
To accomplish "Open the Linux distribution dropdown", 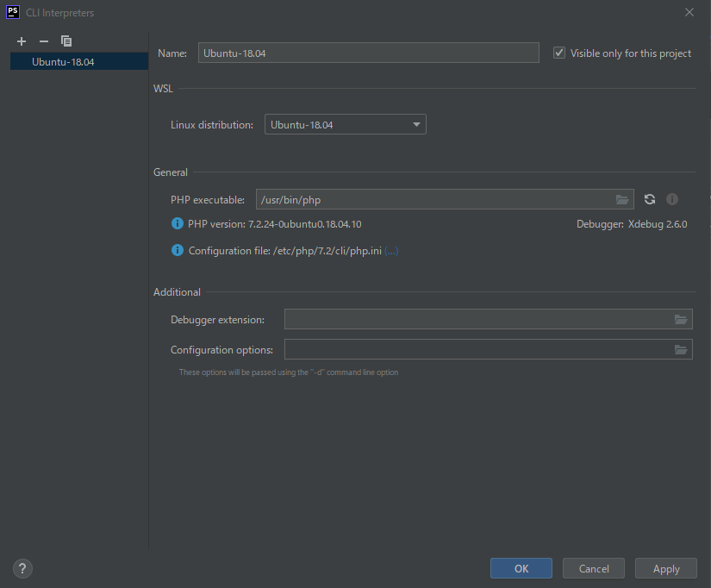I will 345,125.
